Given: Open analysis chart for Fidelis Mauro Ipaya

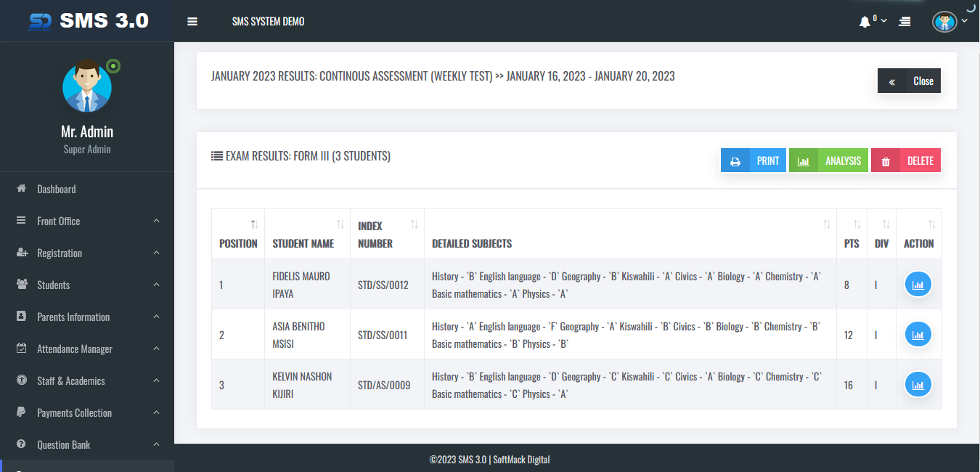Looking at the screenshot, I should (x=918, y=285).
